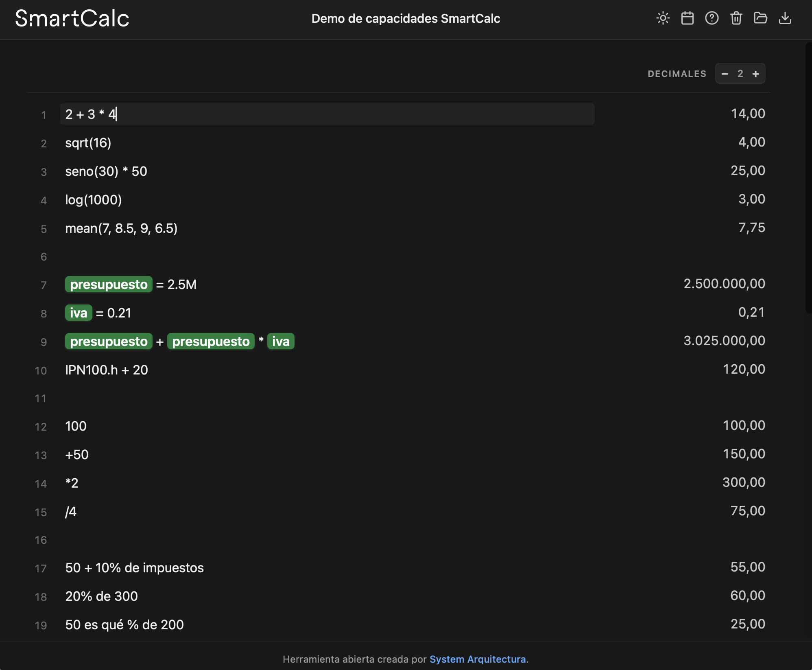This screenshot has height=670, width=812.
Task: Click result 55,00
Action: pos(748,567)
